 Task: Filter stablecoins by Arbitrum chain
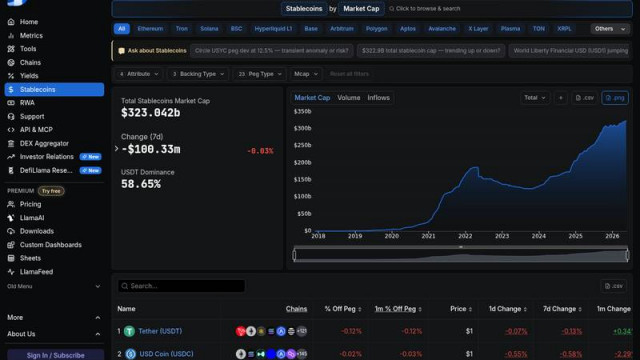point(342,29)
